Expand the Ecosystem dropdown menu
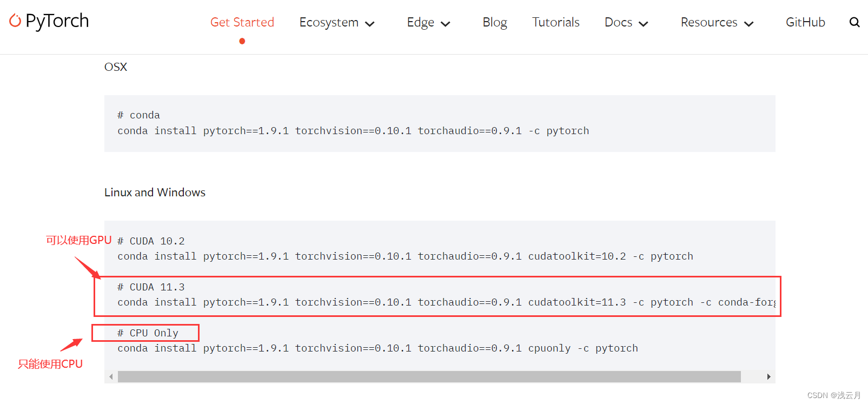Viewport: 868px width, 404px height. tap(337, 22)
